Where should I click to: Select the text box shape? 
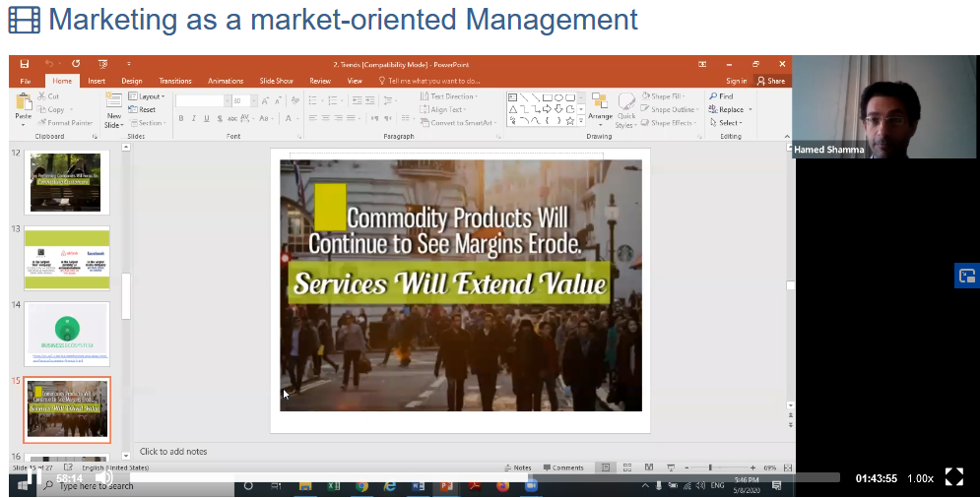click(x=512, y=97)
